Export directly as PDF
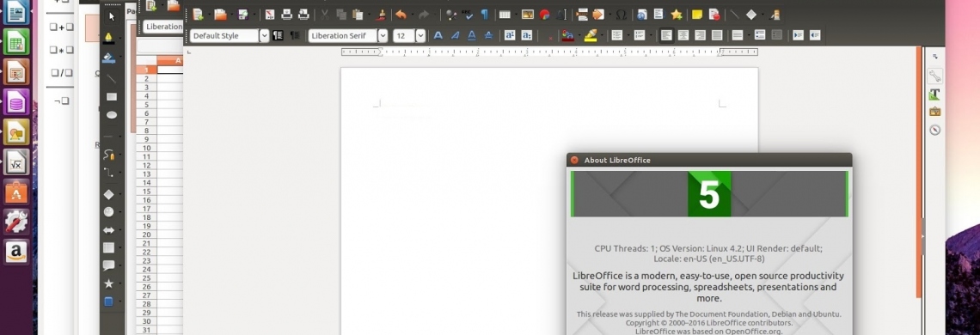 click(270, 15)
